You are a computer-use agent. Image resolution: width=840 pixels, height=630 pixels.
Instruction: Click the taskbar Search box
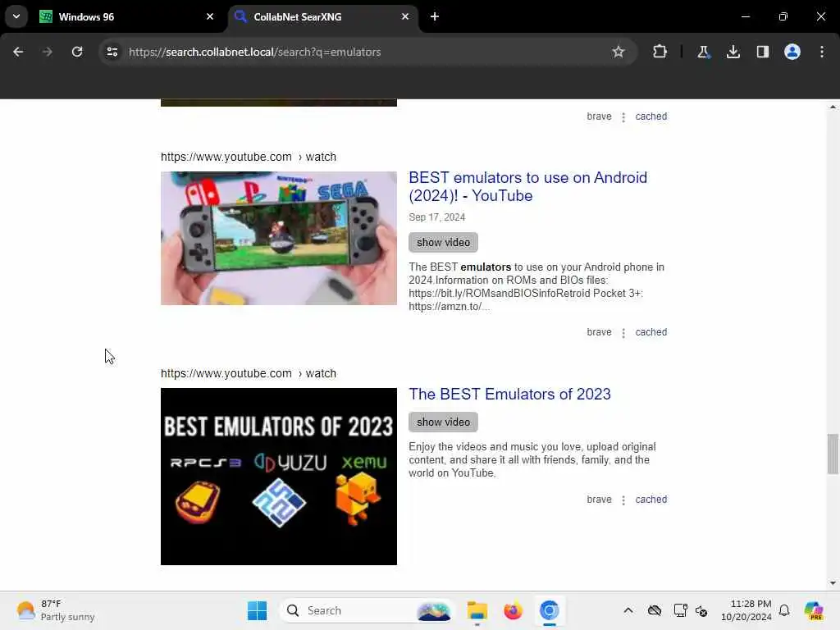tap(366, 610)
